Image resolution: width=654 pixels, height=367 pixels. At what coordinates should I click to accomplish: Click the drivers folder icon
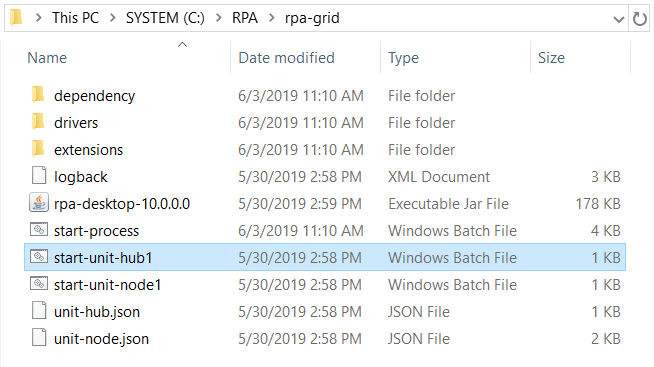38,122
